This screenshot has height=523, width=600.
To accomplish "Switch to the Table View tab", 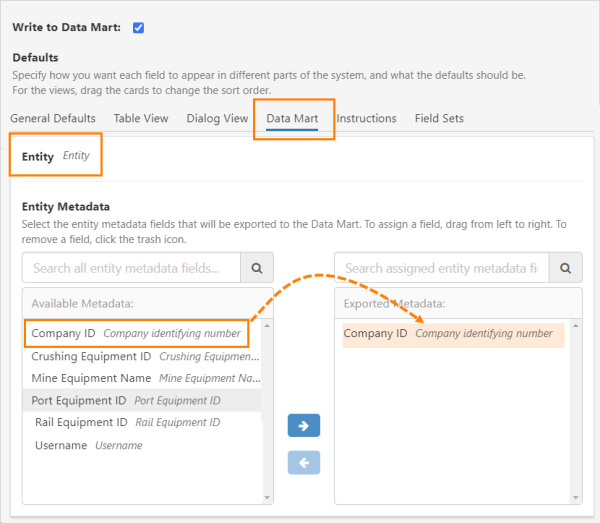I will click(141, 118).
